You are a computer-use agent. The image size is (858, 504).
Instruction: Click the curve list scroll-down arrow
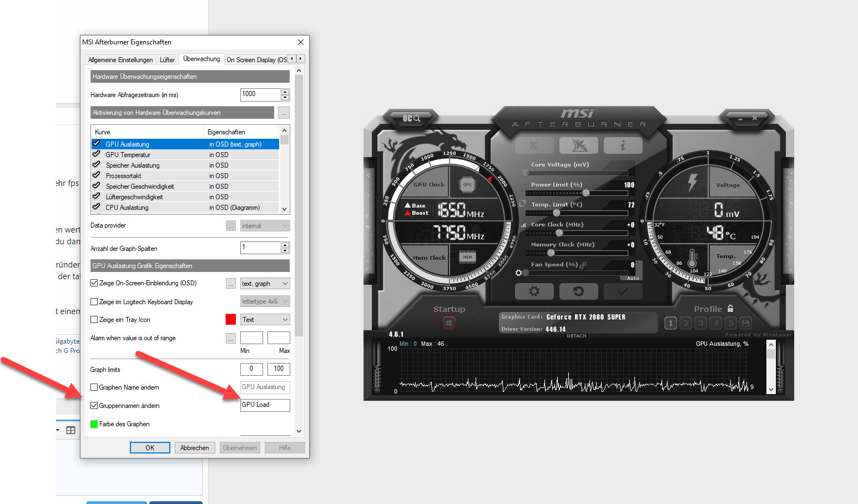click(284, 209)
